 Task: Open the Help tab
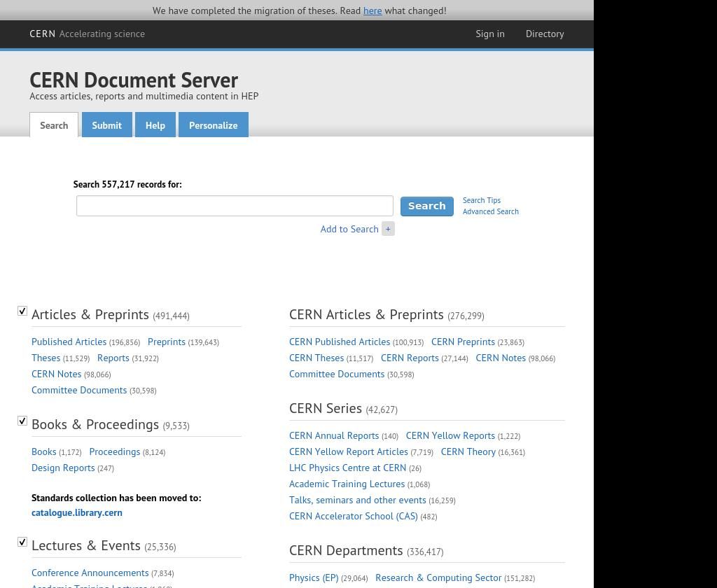click(155, 125)
